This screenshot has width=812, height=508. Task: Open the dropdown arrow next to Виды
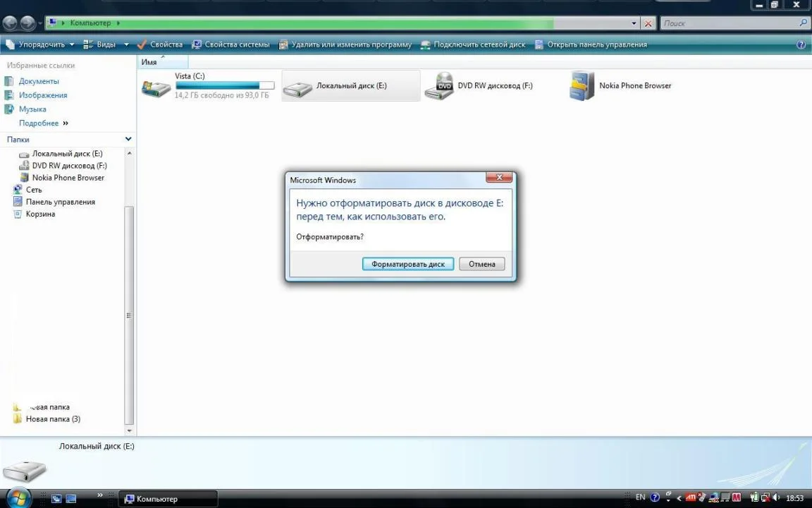(x=126, y=44)
